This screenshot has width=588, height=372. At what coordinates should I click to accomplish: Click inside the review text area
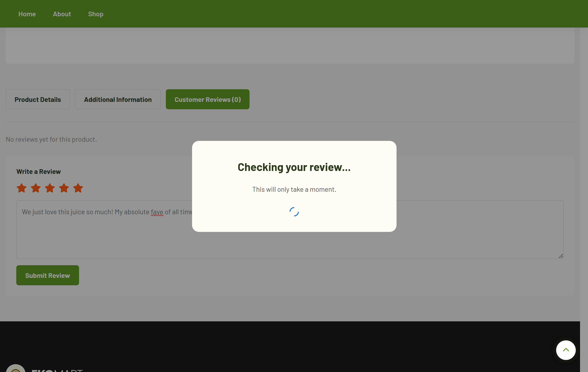290,229
